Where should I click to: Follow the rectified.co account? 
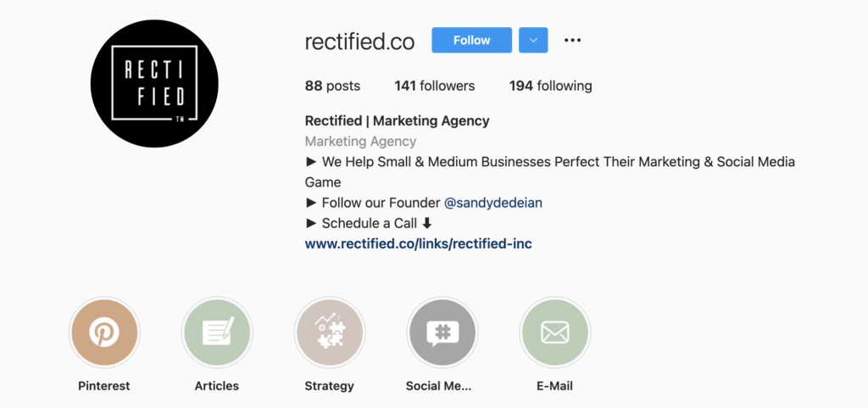coord(471,40)
